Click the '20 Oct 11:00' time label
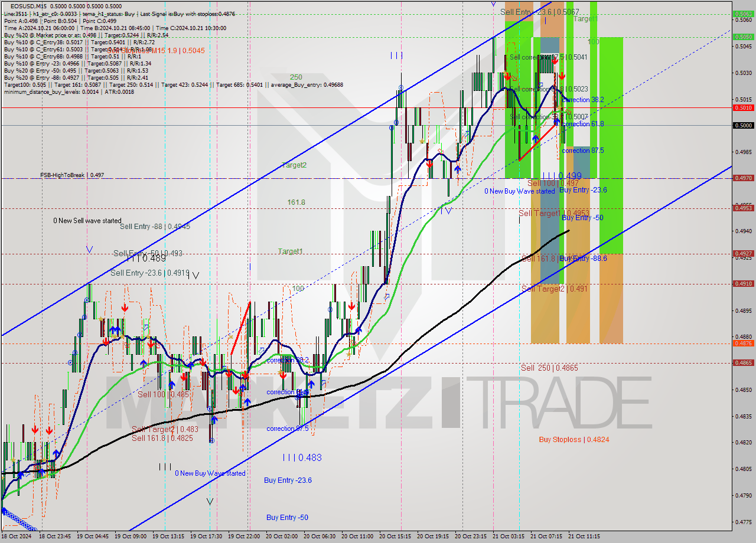 point(357,537)
